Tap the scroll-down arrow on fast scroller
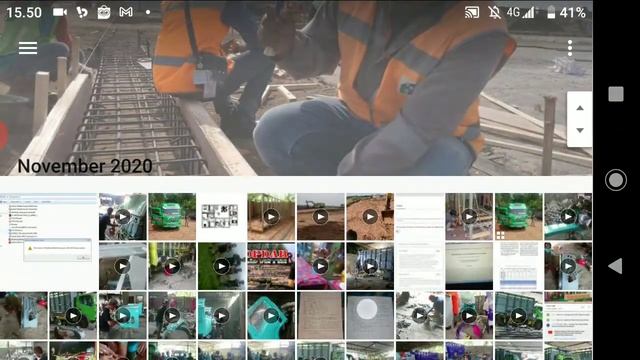The height and width of the screenshot is (360, 640). [x=580, y=130]
